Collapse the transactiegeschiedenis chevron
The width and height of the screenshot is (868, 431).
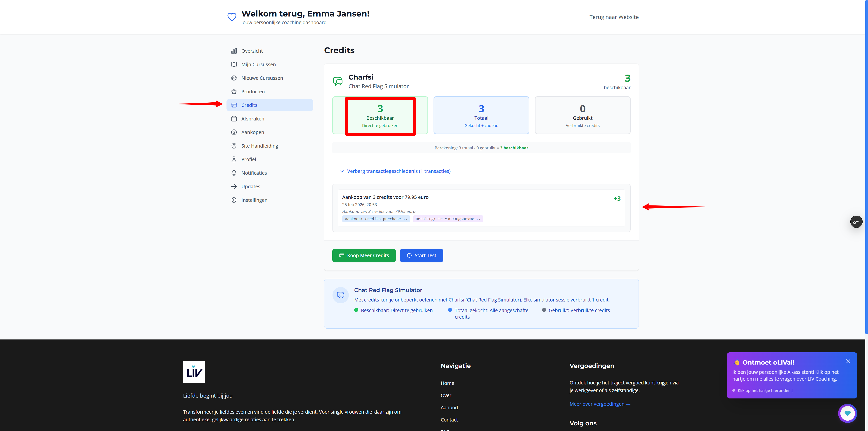tap(342, 171)
